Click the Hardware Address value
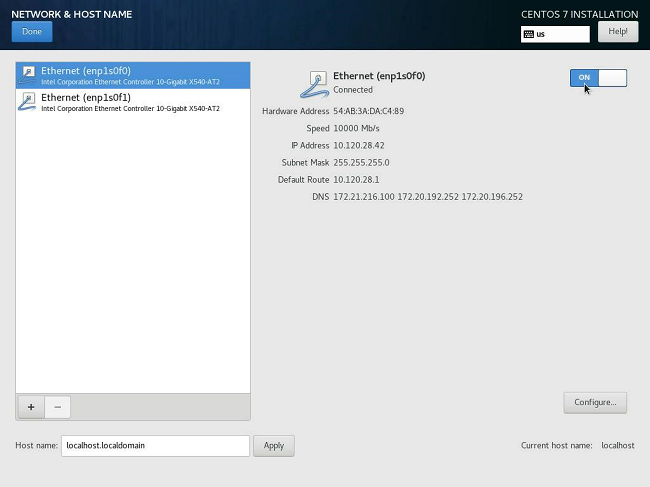The height and width of the screenshot is (487, 650). click(368, 111)
